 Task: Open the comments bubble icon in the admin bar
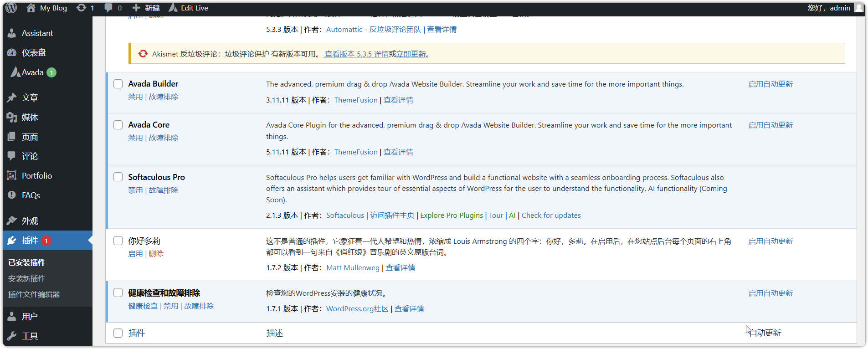click(108, 8)
